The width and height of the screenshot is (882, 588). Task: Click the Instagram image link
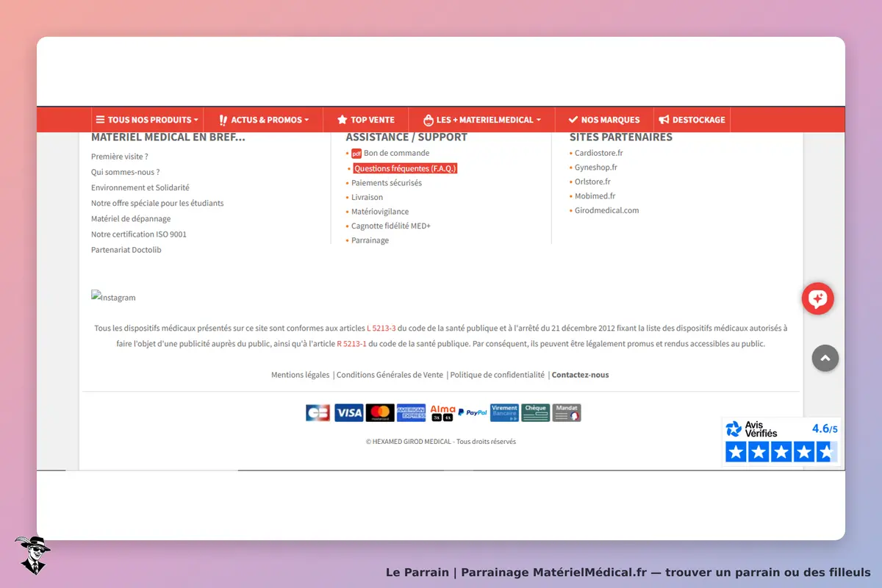tap(113, 297)
